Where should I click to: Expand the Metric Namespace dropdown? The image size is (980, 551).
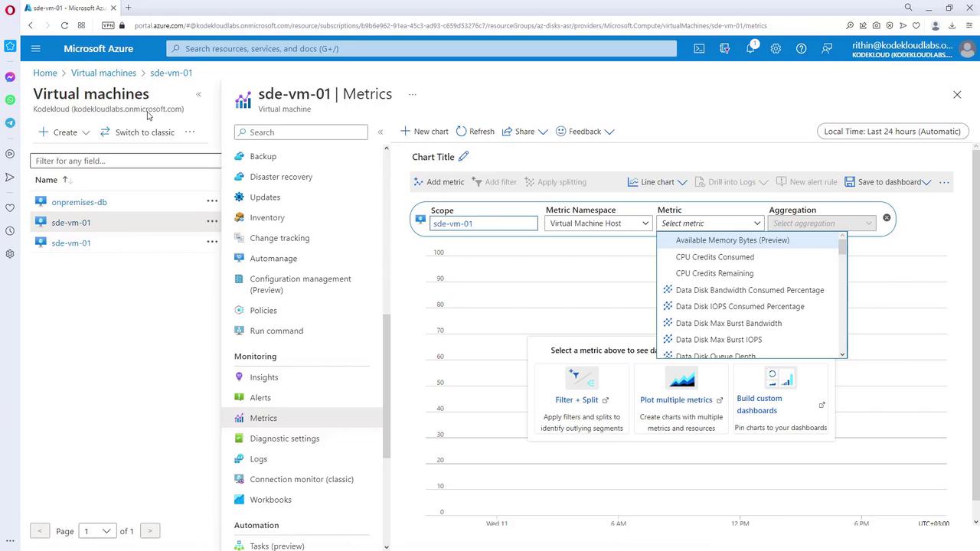click(x=598, y=223)
